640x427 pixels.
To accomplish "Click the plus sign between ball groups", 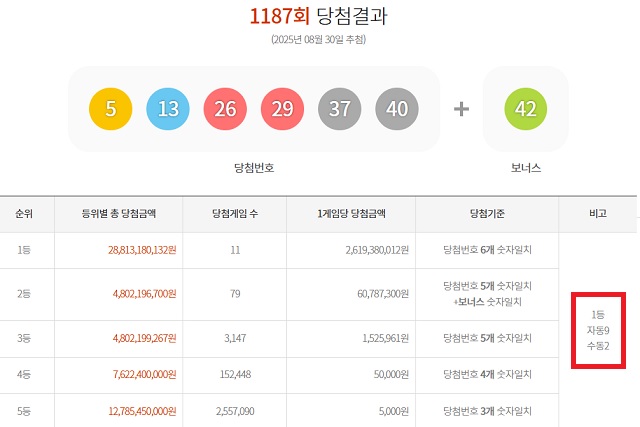I will click(x=461, y=109).
